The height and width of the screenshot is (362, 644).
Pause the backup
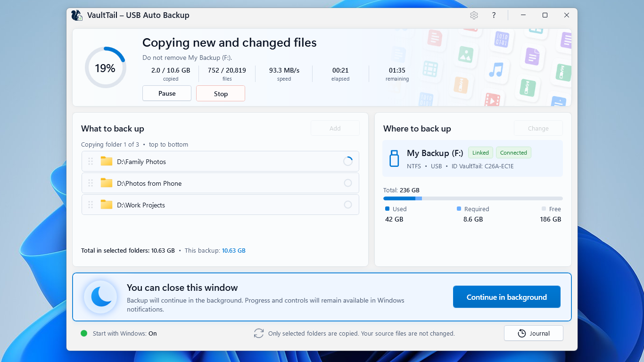point(167,93)
